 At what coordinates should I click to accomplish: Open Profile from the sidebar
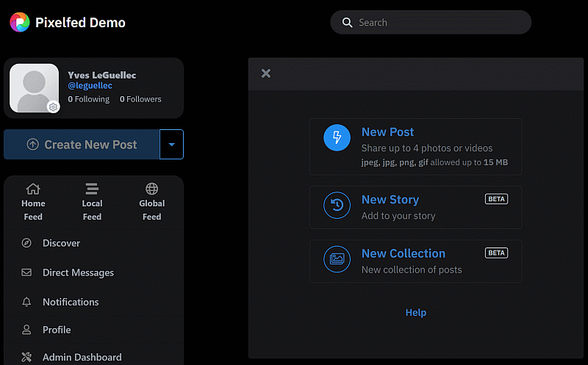[57, 330]
